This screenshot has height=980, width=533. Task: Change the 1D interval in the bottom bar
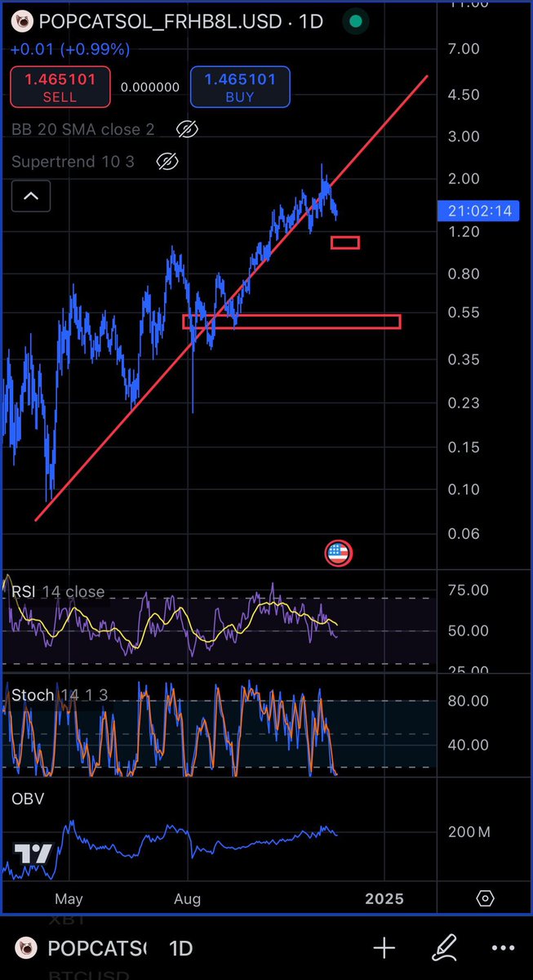[x=180, y=948]
